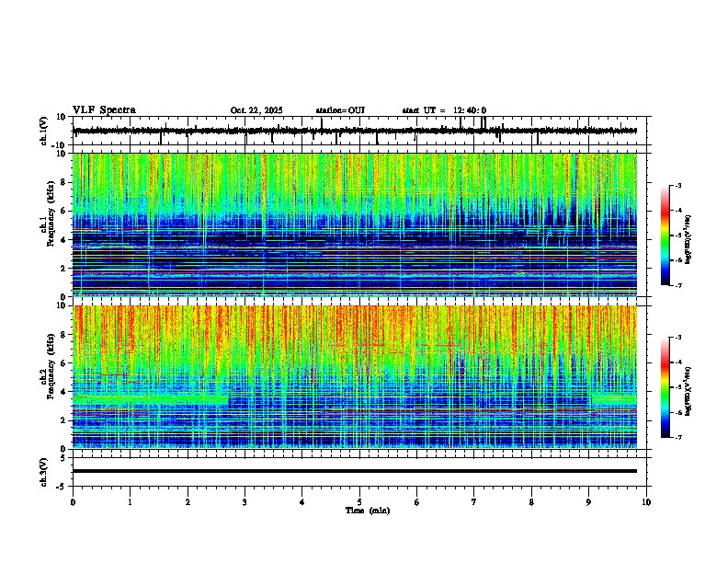
Task: Click the "4" kHz tick on ch.1 frequency axis
Action: [x=64, y=240]
